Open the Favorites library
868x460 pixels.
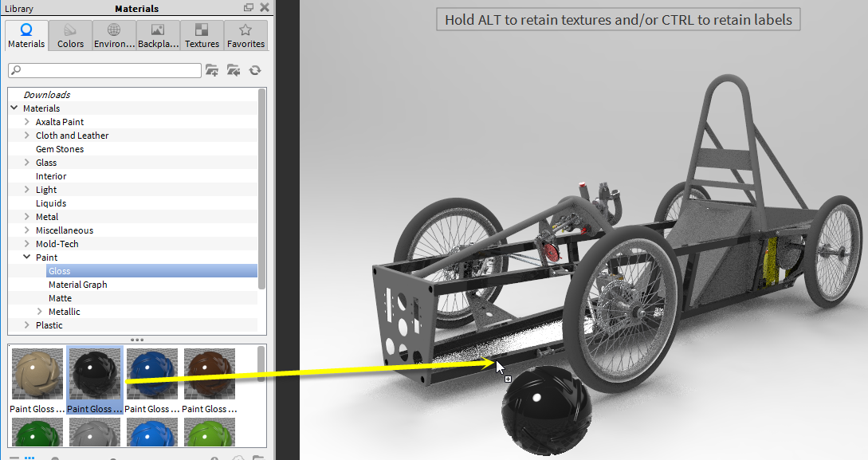point(245,35)
